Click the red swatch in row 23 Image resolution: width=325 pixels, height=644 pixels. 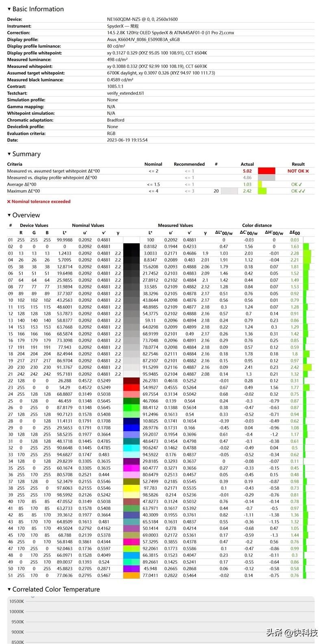point(131,388)
